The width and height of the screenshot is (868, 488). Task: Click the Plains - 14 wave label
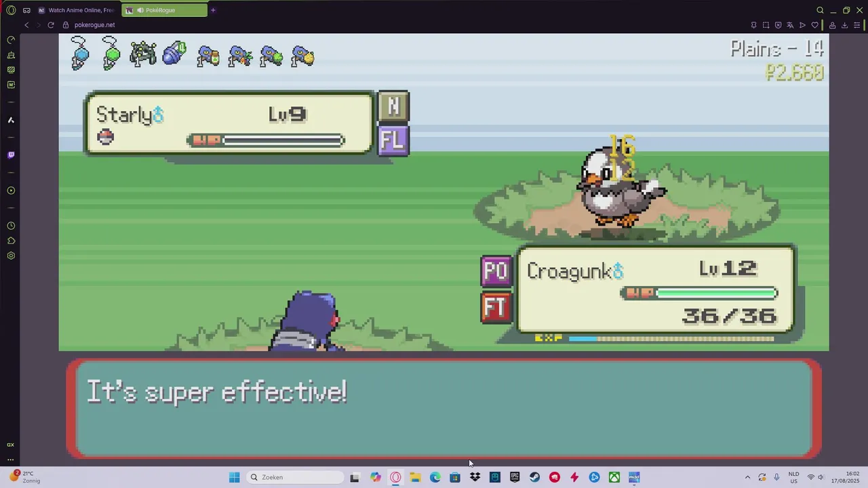(x=777, y=49)
